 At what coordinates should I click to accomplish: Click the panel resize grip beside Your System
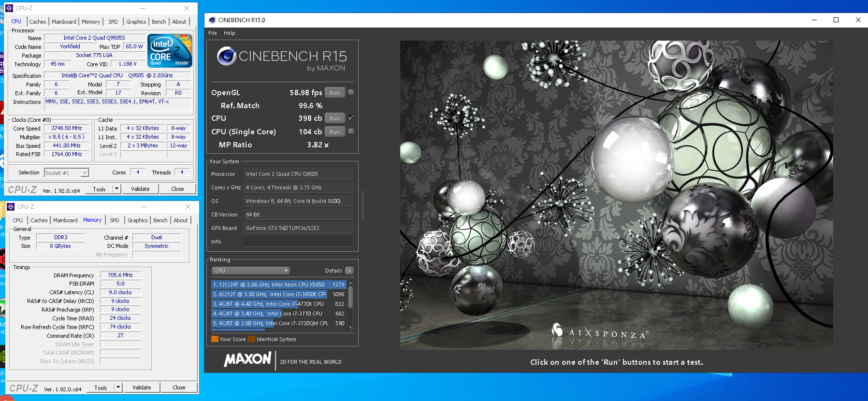point(362,205)
